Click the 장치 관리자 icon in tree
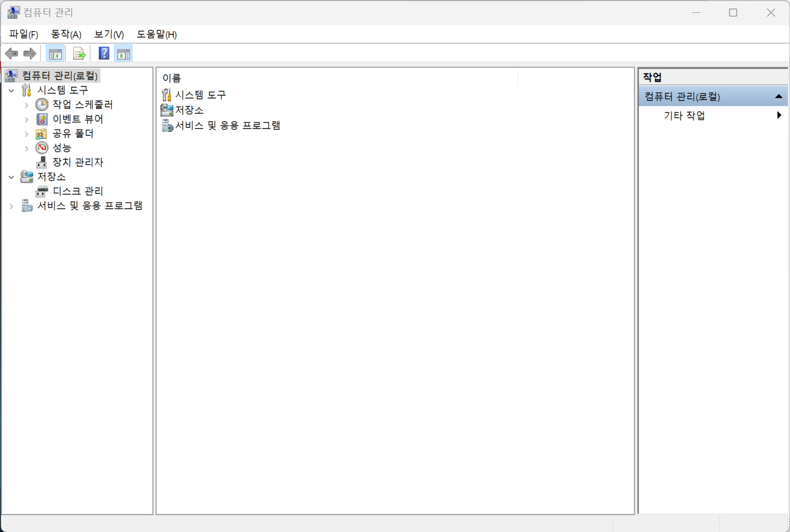The width and height of the screenshot is (790, 532). 42,162
